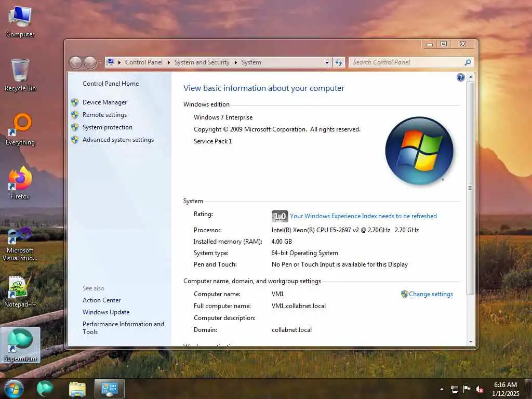532x399 pixels.
Task: Open Performance Information and Tools
Action: [123, 328]
